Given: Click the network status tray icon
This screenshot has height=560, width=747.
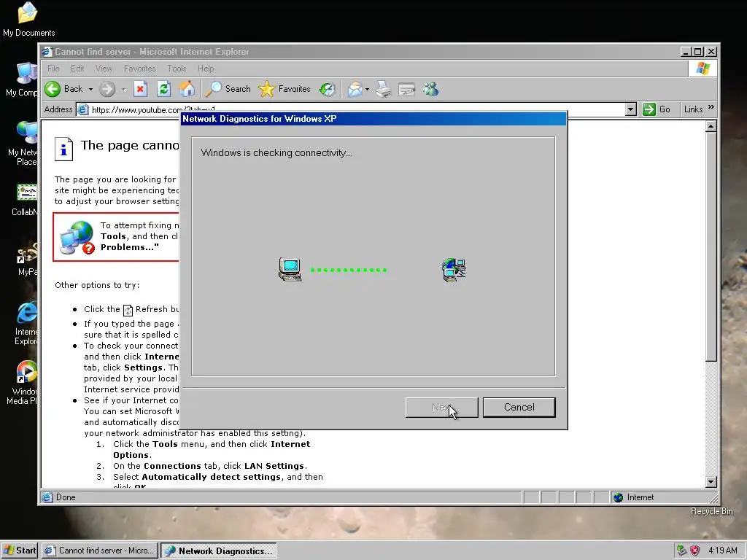Looking at the screenshot, I should pos(682,551).
